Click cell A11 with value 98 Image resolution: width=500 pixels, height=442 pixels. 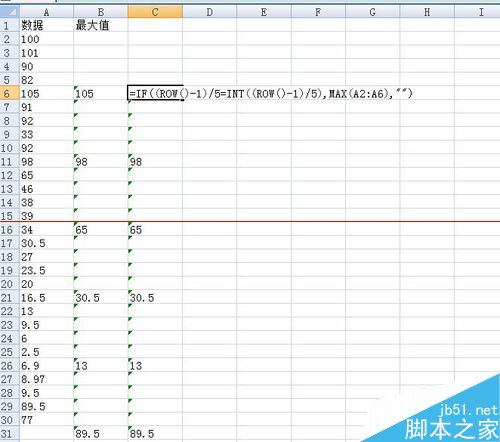[47, 161]
